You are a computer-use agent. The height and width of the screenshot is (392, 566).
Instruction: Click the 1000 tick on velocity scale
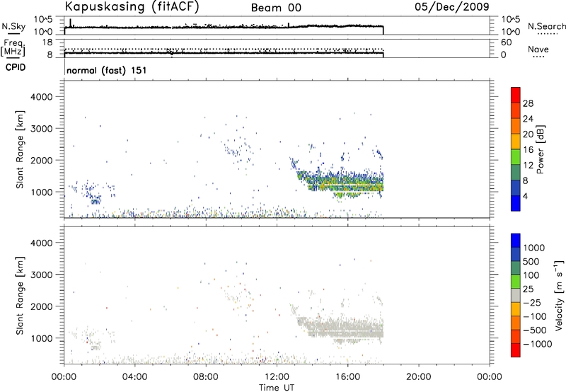[533, 248]
